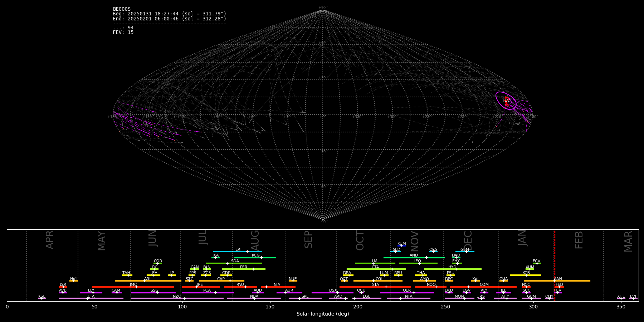The width and height of the screenshot is (644, 322).
Task: Click the NUE shower label
Action: [293, 279]
